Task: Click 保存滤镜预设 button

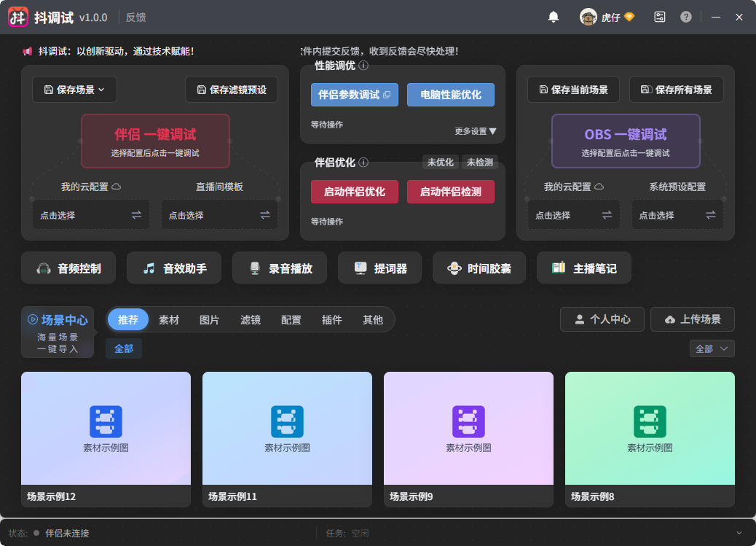Action: 232,90
